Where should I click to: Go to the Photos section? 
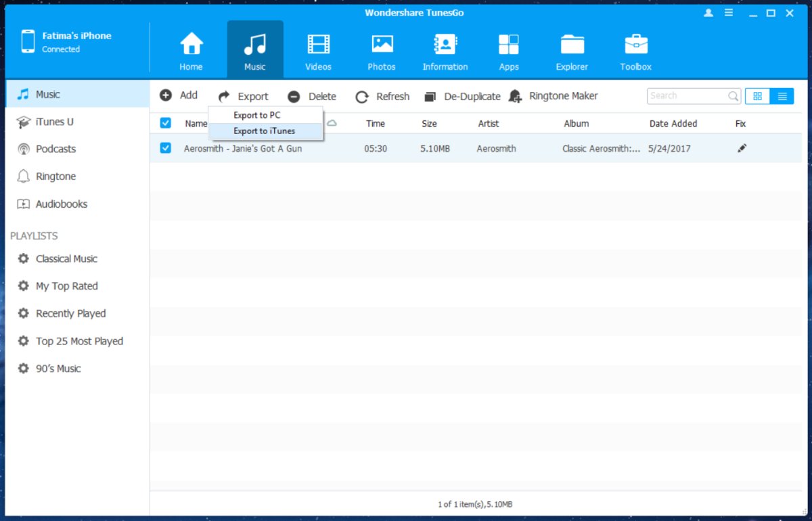(382, 51)
